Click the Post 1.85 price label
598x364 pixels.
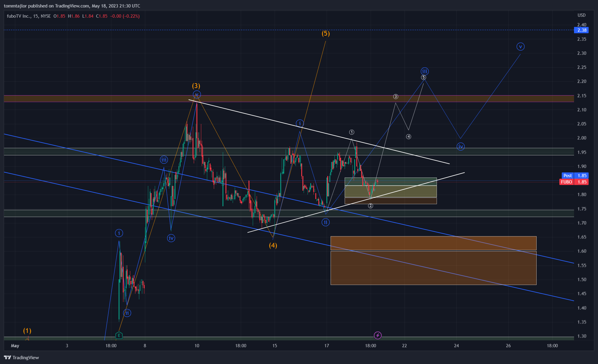575,176
